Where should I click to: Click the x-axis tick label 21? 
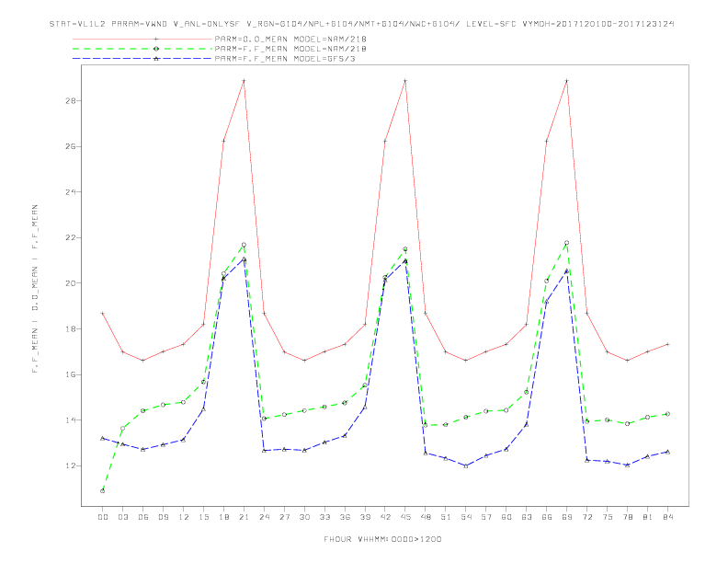click(244, 517)
